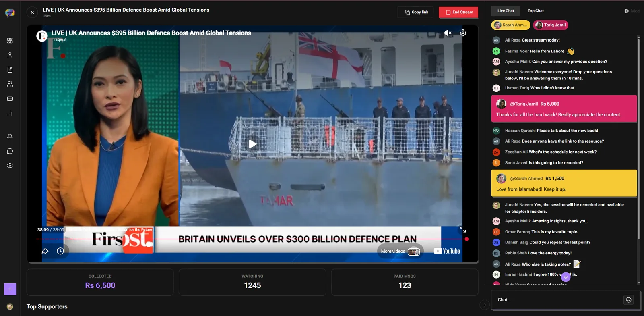
Task: Click the More videos button
Action: (400, 251)
